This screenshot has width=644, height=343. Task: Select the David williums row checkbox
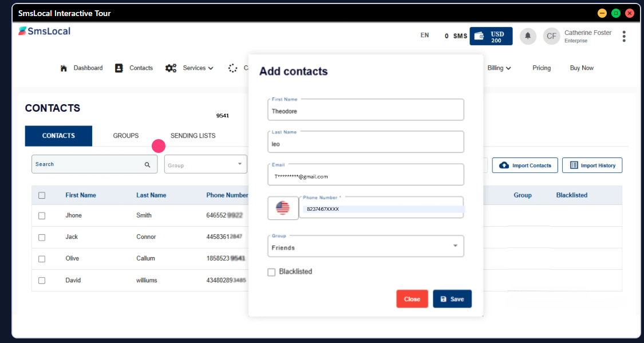pyautogui.click(x=42, y=281)
